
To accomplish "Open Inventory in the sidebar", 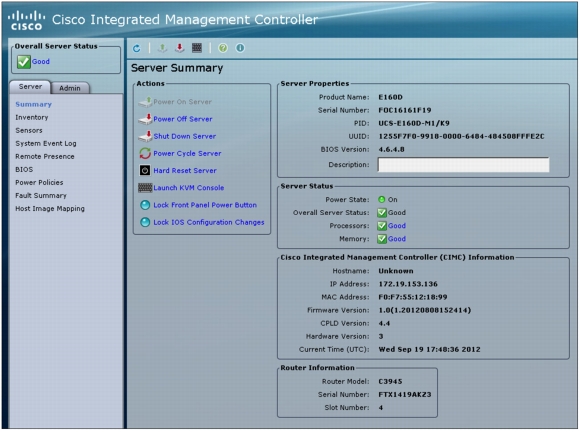I will tap(32, 117).
